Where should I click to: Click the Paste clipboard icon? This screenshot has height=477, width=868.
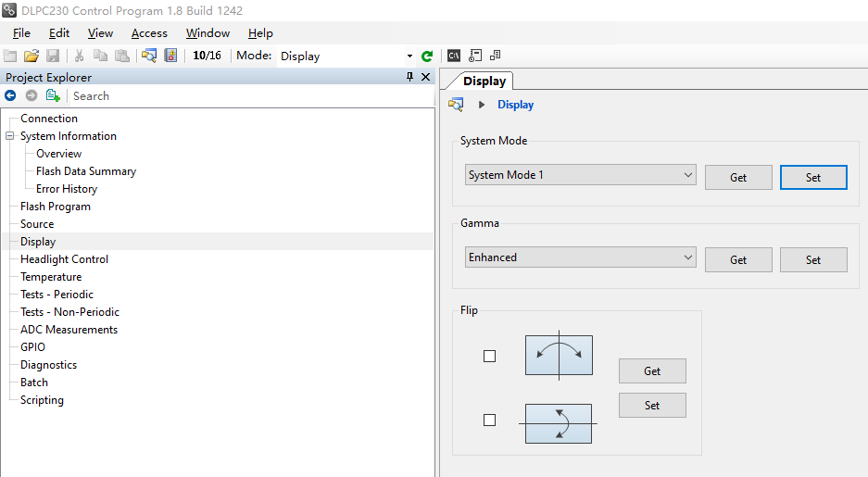pyautogui.click(x=121, y=56)
